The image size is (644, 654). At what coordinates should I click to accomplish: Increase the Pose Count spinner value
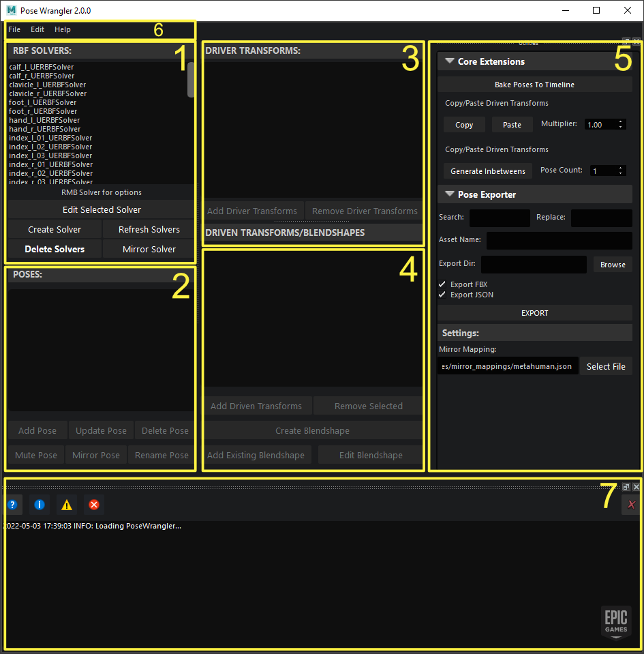pos(621,168)
